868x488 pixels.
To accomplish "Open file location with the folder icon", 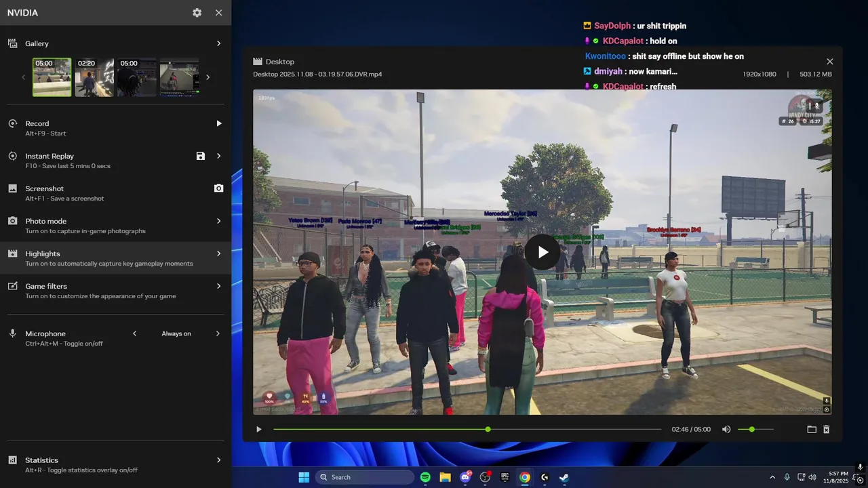I will point(812,429).
